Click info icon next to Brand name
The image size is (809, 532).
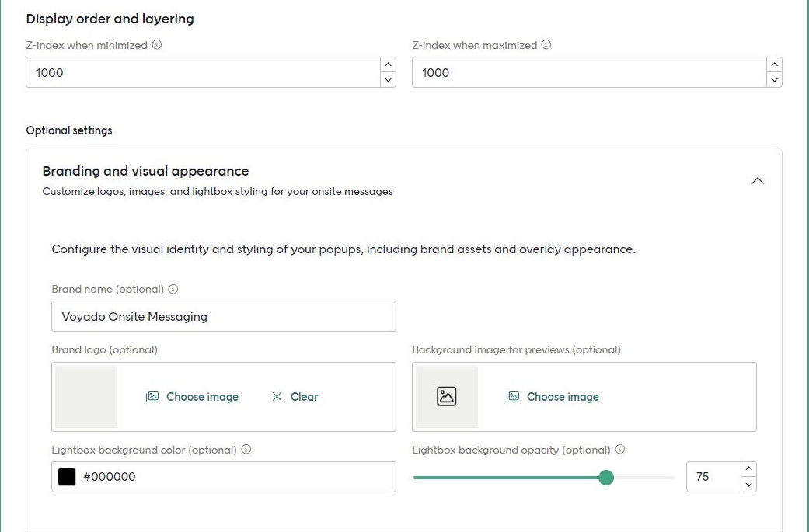173,289
